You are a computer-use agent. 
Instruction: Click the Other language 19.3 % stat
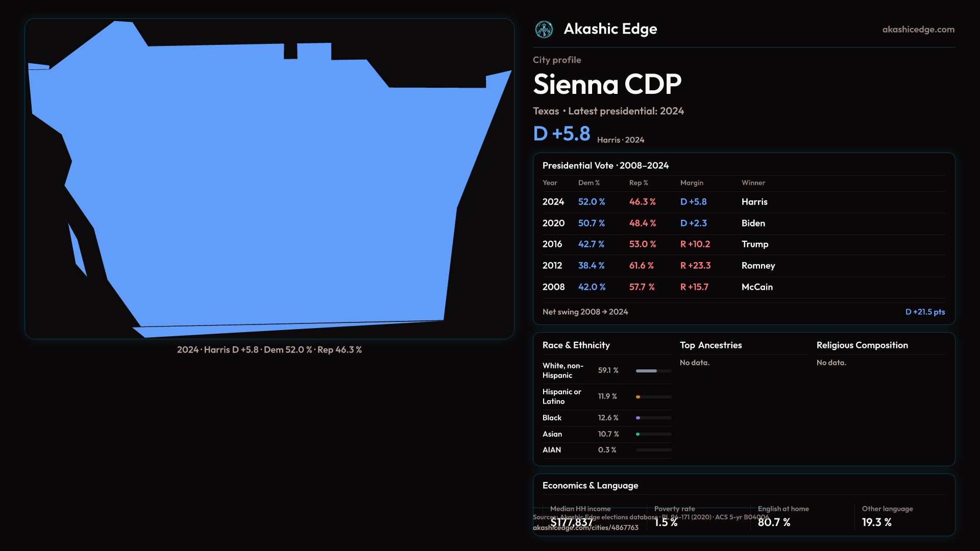point(876,522)
